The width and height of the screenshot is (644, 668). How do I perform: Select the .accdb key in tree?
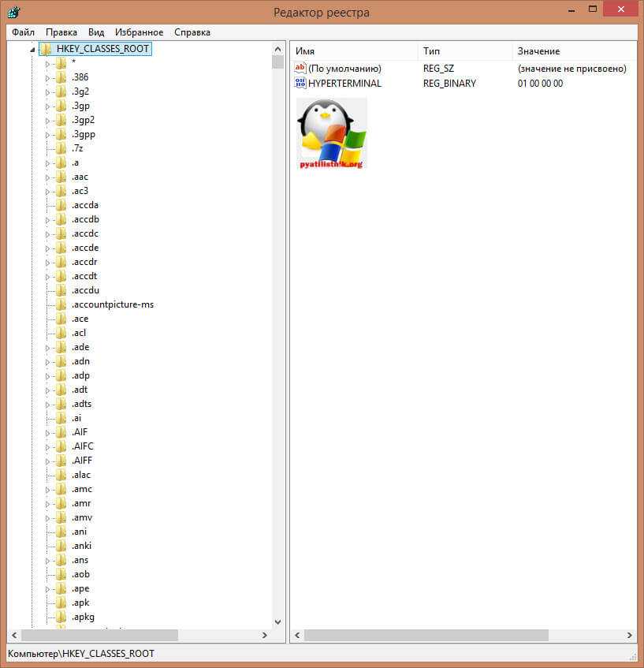(x=85, y=219)
